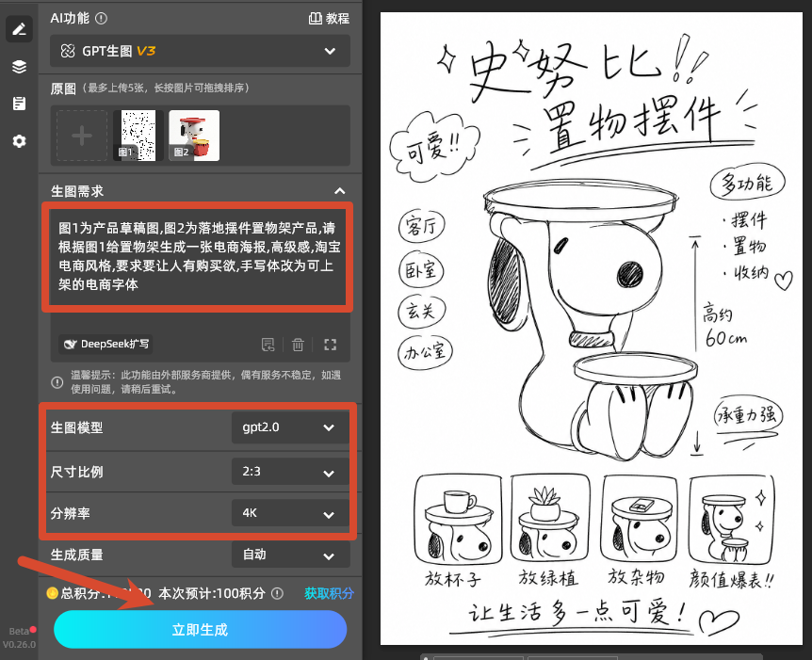Click the gold coin icon before 总积分
Viewport: 812px width, 660px height.
52,593
